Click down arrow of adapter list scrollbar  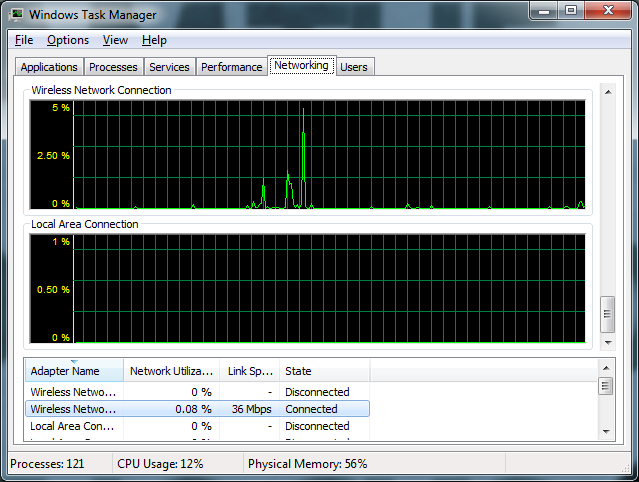click(x=606, y=431)
